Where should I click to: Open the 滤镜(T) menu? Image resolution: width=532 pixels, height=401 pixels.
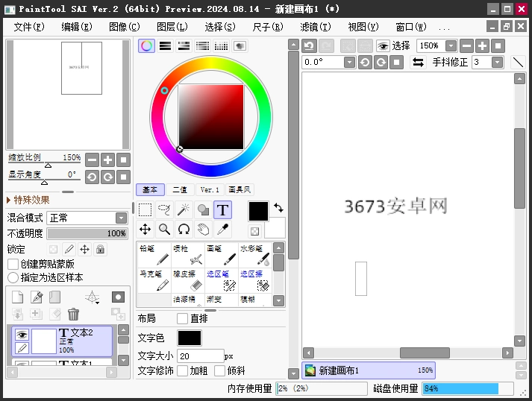coord(315,27)
